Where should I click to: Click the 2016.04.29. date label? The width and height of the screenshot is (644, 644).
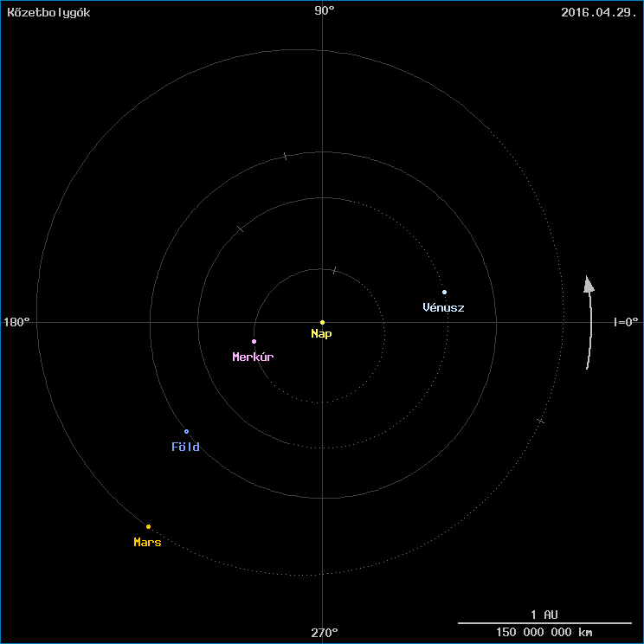point(599,12)
